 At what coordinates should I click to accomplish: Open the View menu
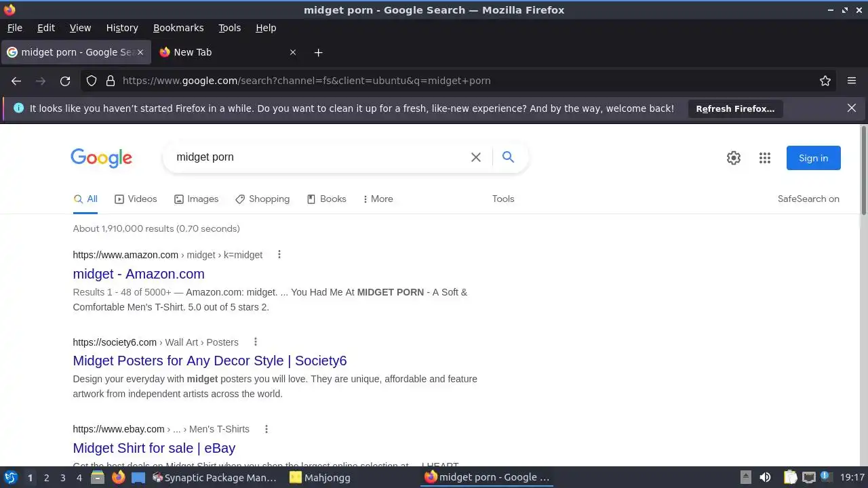click(80, 28)
